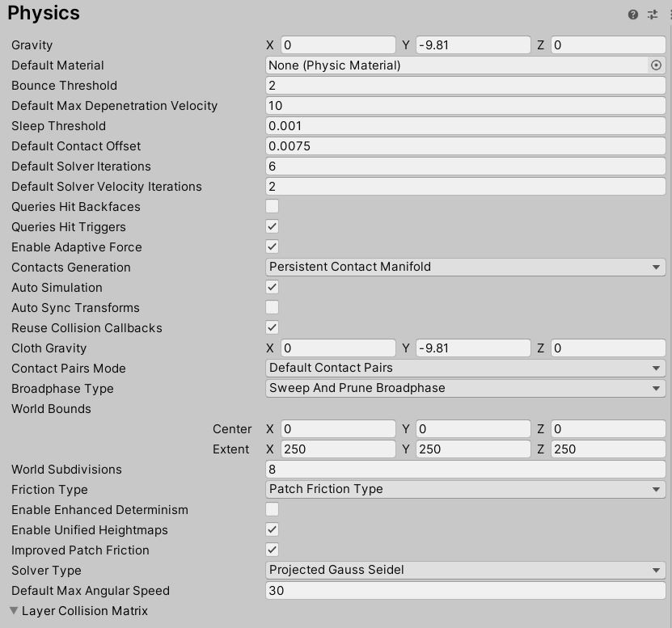
Task: Open the Broadphase Type dropdown
Action: point(466,388)
